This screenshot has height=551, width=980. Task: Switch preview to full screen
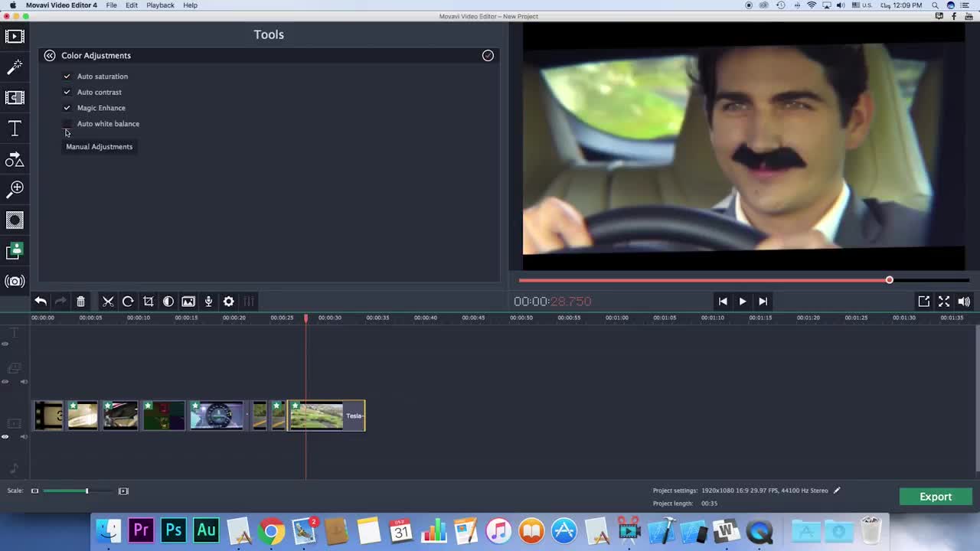tap(944, 302)
